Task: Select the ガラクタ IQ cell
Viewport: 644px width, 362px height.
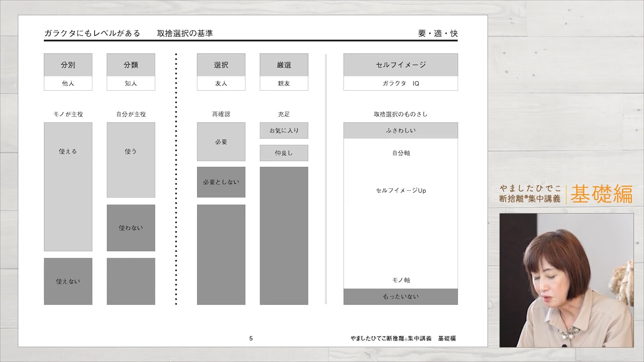Action: (400, 83)
